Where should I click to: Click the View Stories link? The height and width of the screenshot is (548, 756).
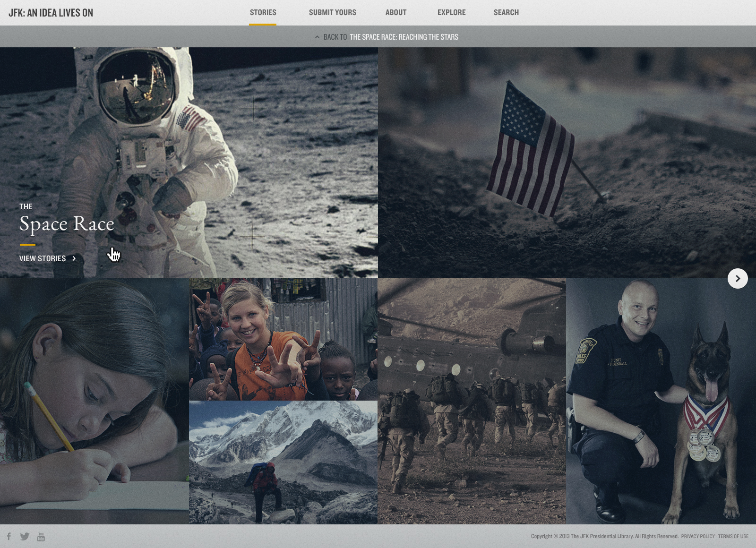(x=43, y=258)
